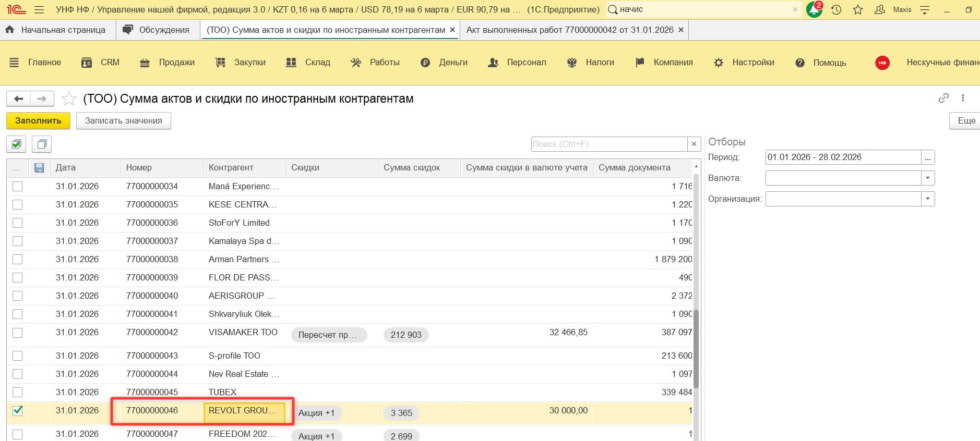This screenshot has width=980, height=441.
Task: Open period picker ellipsis button
Action: pyautogui.click(x=927, y=157)
